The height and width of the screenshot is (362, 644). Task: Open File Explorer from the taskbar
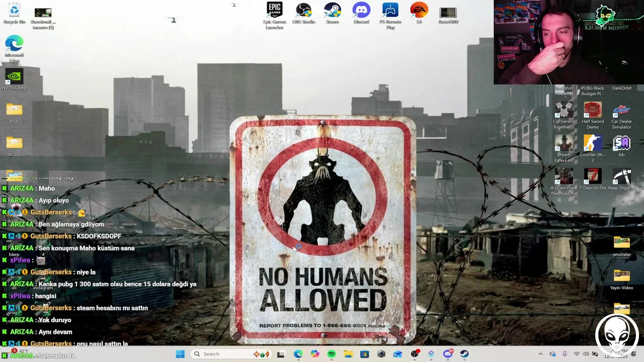click(x=348, y=354)
